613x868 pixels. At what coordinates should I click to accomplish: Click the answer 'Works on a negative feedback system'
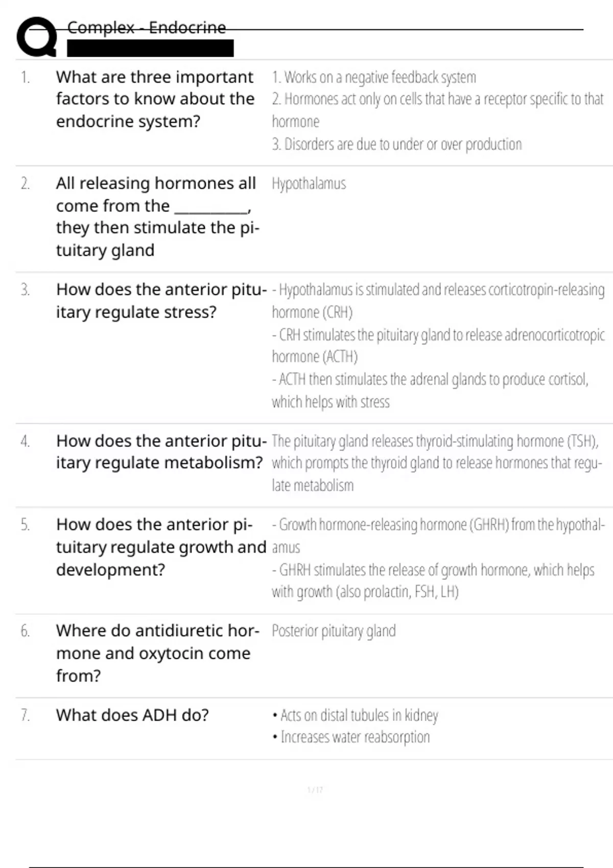pyautogui.click(x=374, y=77)
